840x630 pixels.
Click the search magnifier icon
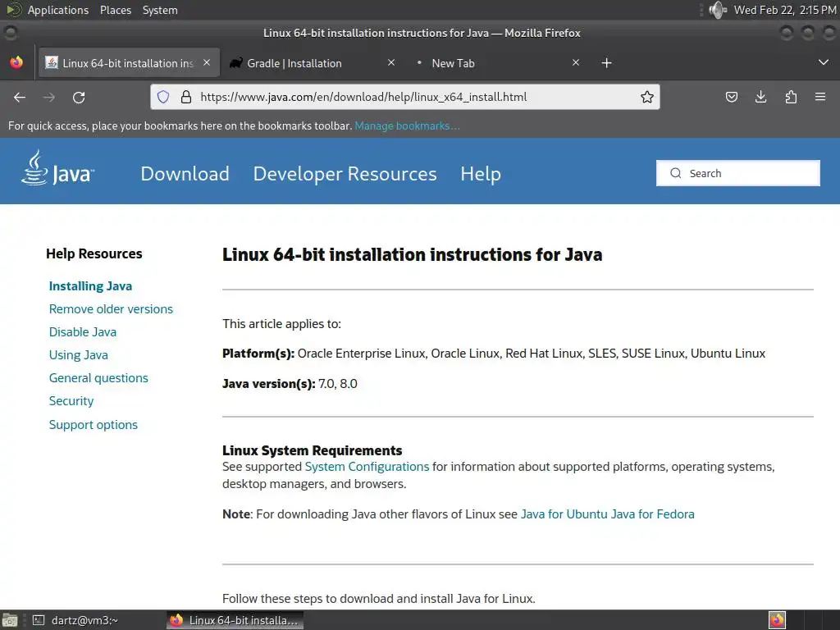[676, 173]
